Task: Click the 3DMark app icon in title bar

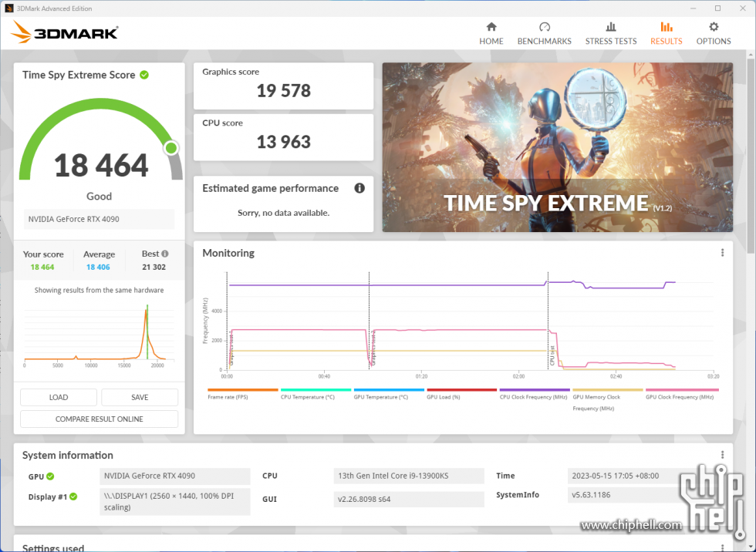Action: 8,8
